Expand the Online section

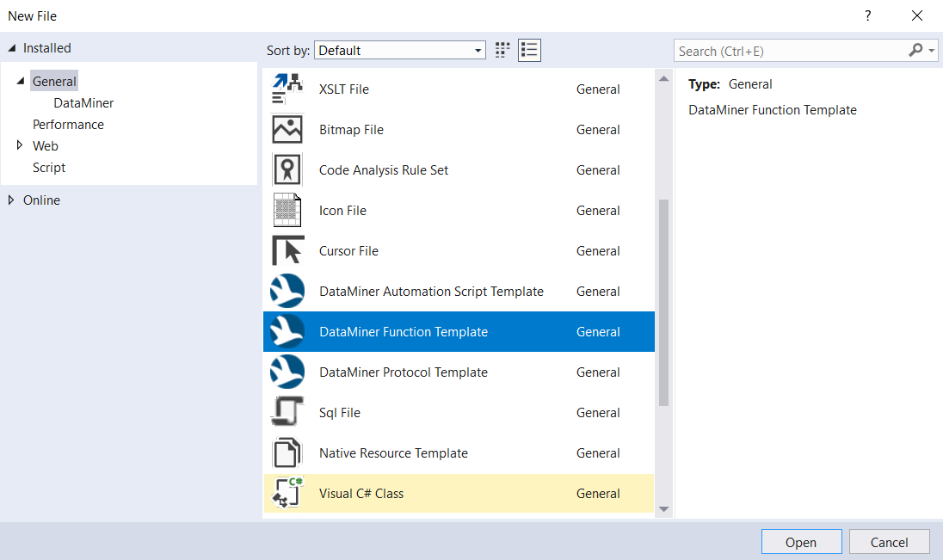10,200
